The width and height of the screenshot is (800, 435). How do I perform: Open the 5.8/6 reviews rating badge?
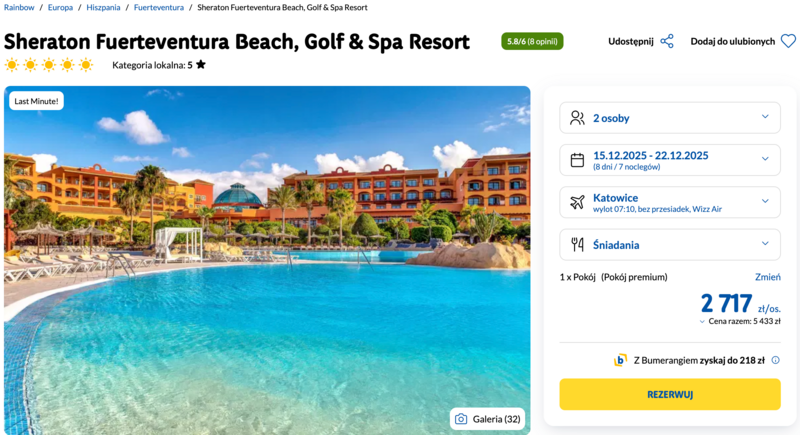532,41
